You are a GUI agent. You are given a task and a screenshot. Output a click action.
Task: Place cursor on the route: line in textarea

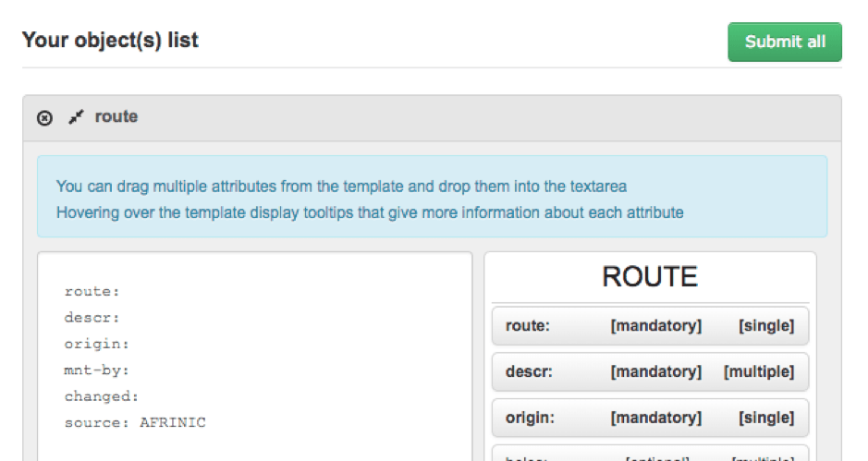click(92, 292)
